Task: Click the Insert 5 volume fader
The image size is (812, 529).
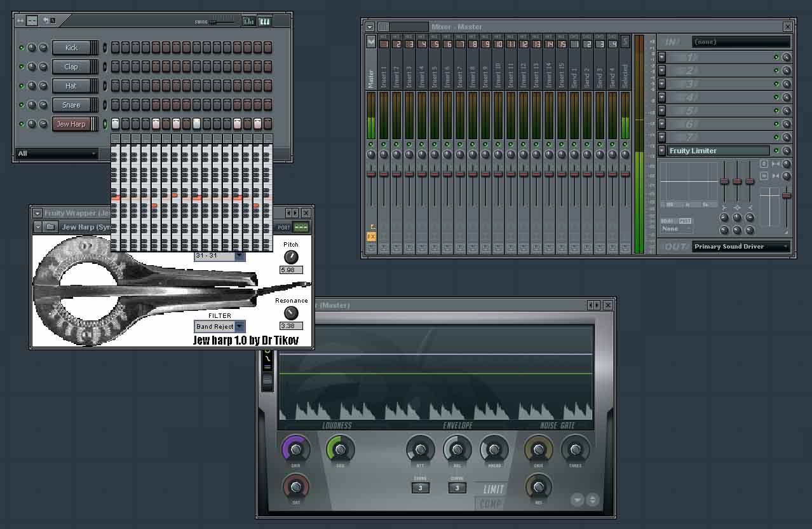Action: tap(435, 173)
